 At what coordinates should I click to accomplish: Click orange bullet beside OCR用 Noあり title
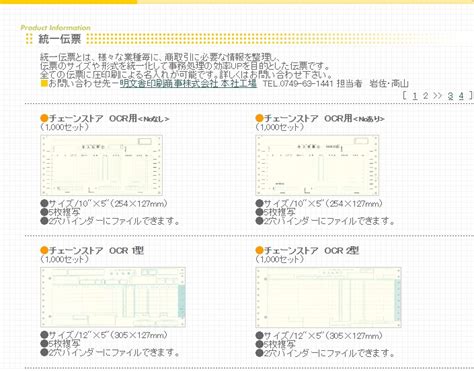tap(260, 118)
